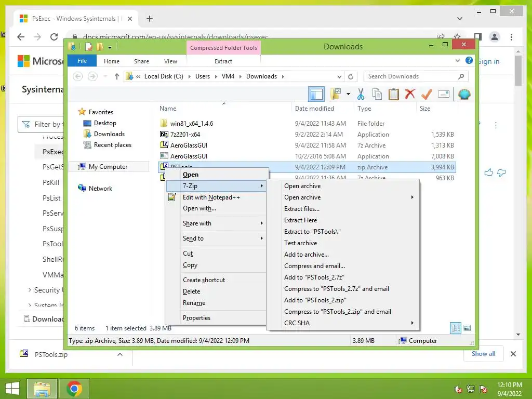Expand the Send to submenu
532x399 pixels.
pyautogui.click(x=216, y=238)
